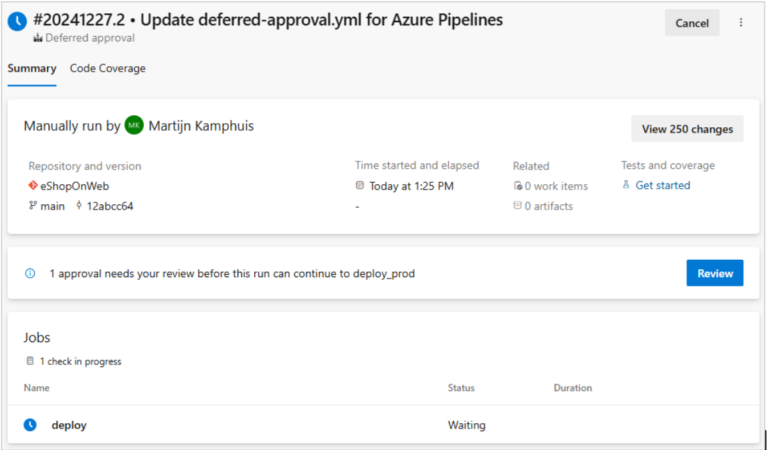Click the Duration column header
Screen dimensions: 768x450
click(573, 388)
